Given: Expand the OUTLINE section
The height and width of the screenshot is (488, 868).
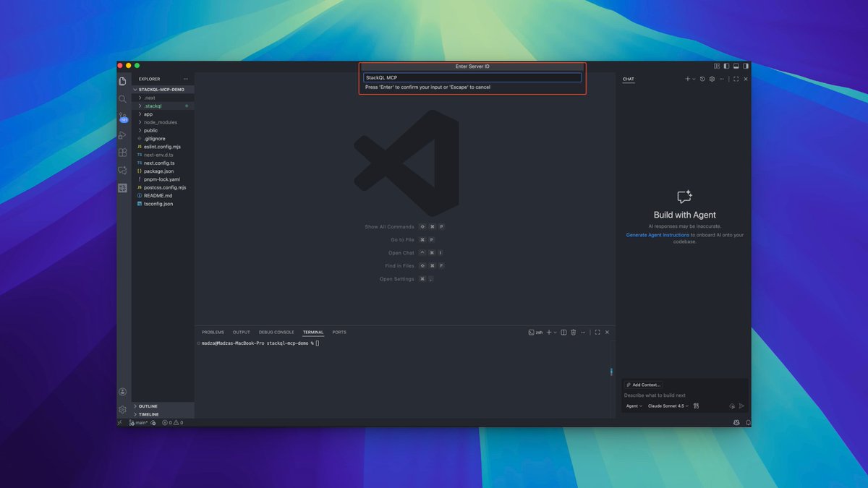Looking at the screenshot, I should tap(163, 406).
